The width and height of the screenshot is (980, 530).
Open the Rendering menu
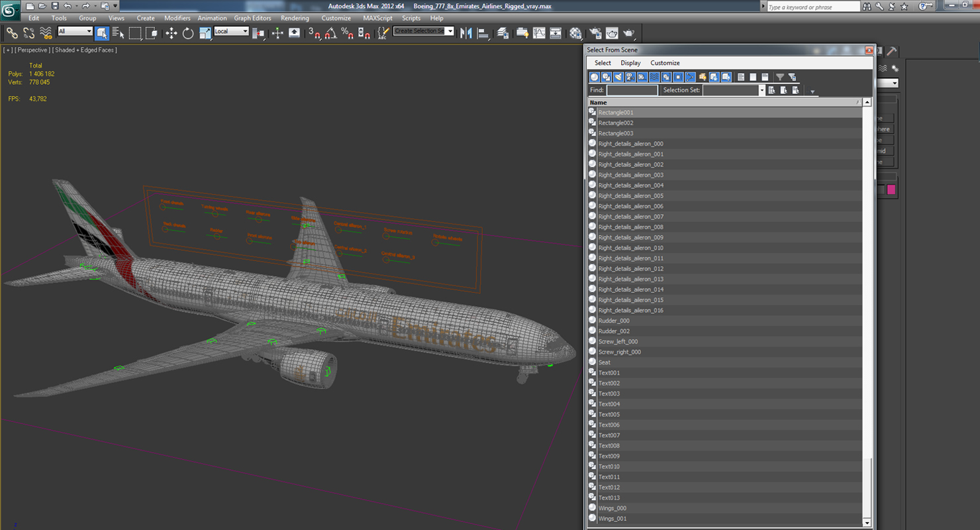tap(295, 18)
